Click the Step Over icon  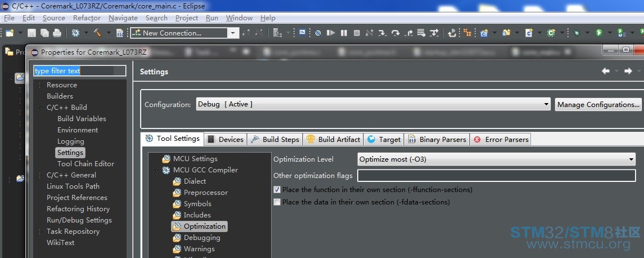pyautogui.click(x=395, y=33)
